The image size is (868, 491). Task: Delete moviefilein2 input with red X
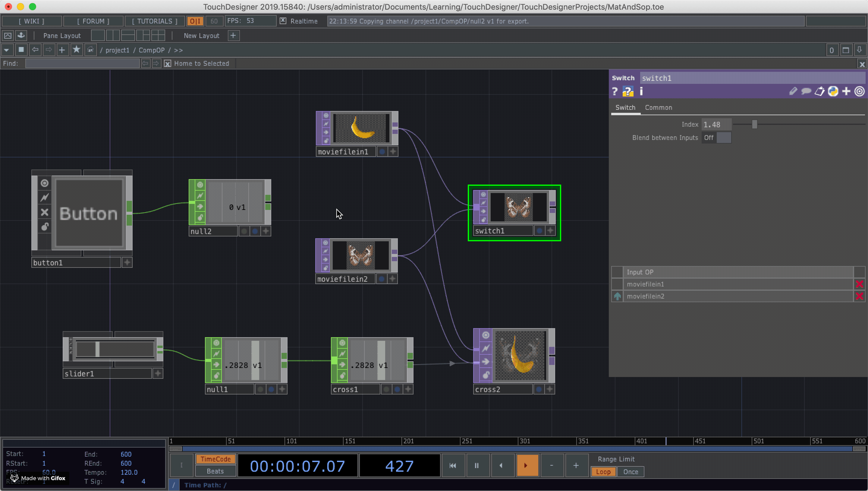click(859, 296)
